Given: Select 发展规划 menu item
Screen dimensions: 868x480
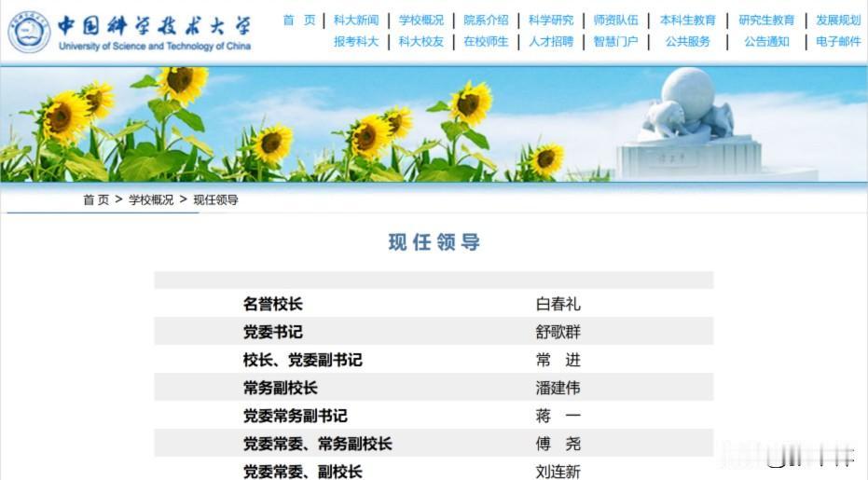Looking at the screenshot, I should coord(838,21).
